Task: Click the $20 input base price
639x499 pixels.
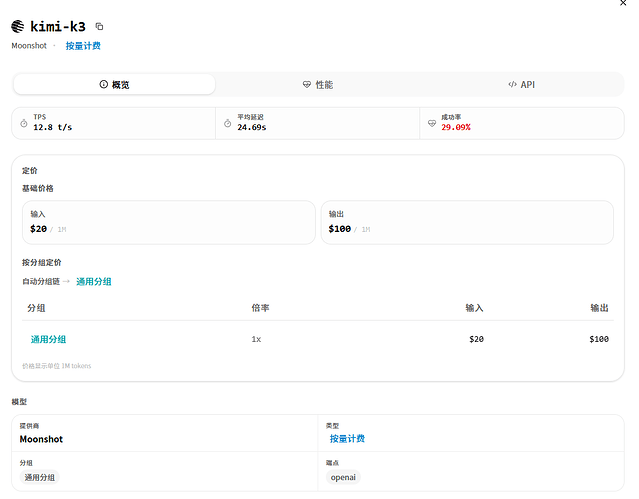Action: [x=38, y=229]
